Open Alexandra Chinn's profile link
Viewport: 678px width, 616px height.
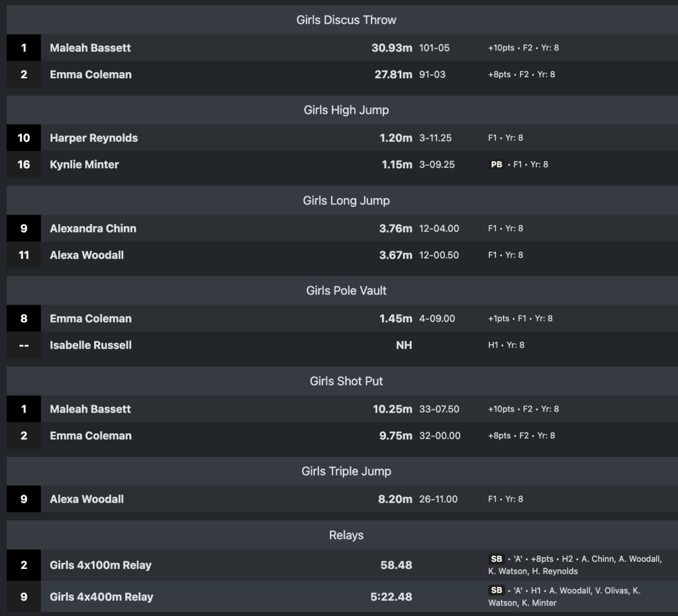pyautogui.click(x=93, y=229)
